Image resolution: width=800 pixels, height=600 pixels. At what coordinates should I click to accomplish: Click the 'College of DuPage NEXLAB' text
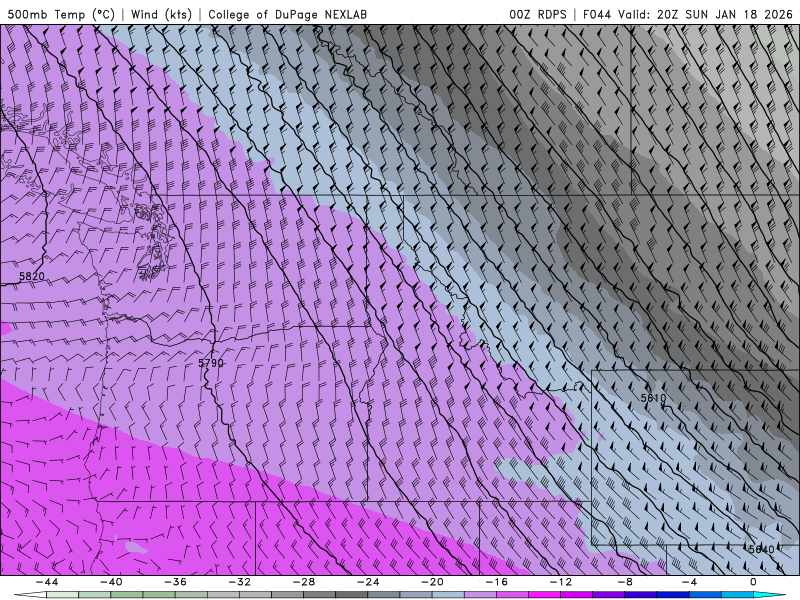tap(287, 14)
